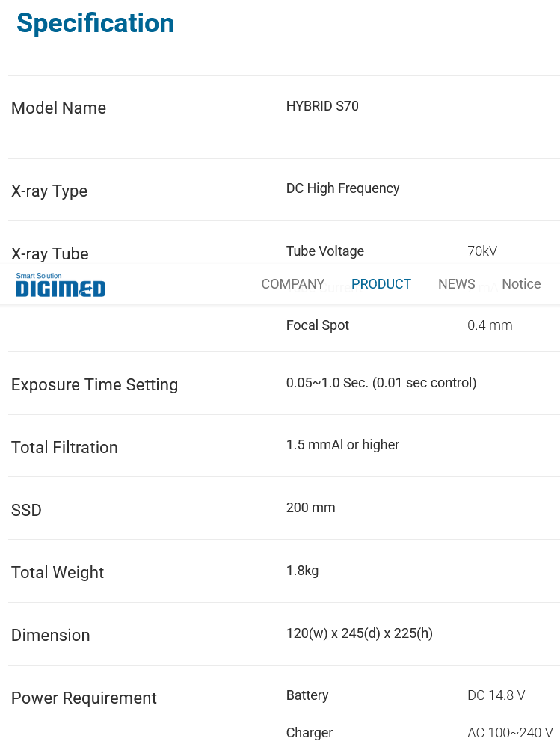This screenshot has height=756, width=560.
Task: Click the Focal Spot label
Action: [317, 325]
